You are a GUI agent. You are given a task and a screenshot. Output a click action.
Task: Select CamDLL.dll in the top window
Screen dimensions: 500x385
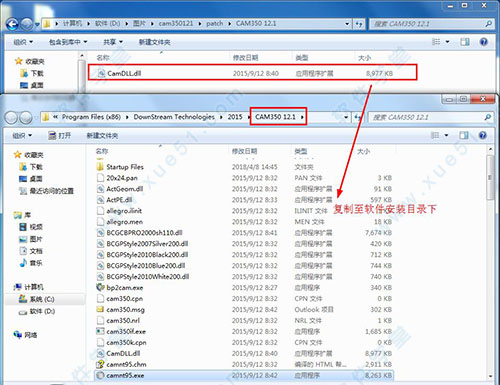pyautogui.click(x=252, y=73)
